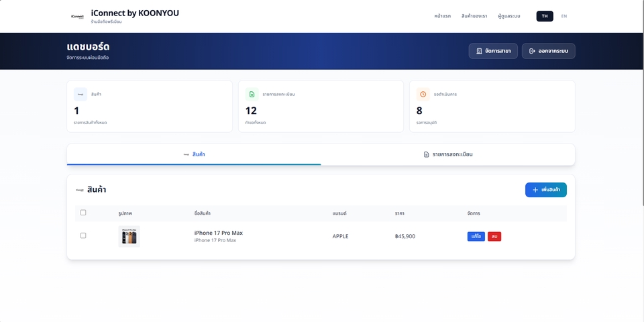The image size is (644, 322).
Task: Check the iPhone 17 Pro Max row checkbox
Action: coord(83,235)
